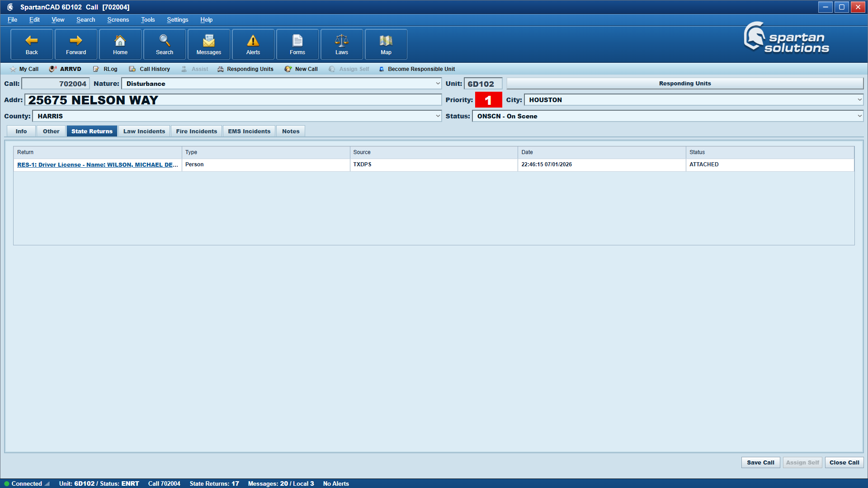Sort by the Type column header
Viewport: 868px width, 488px height.
tap(266, 152)
